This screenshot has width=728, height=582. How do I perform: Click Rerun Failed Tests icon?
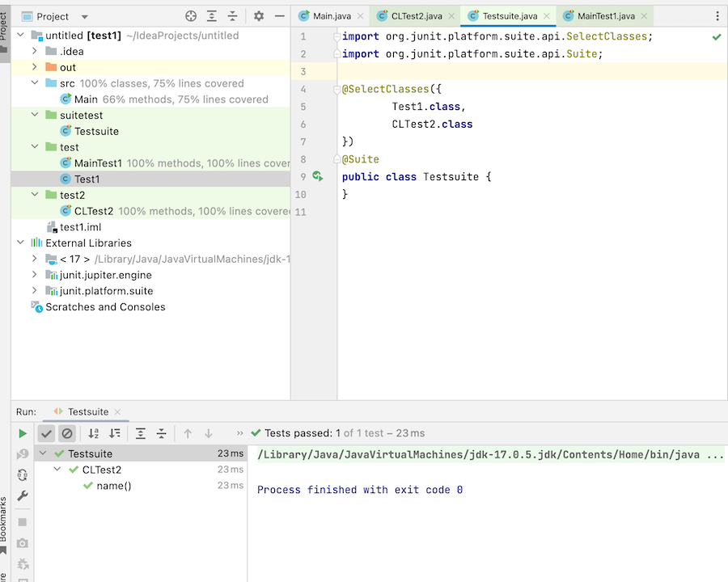(23, 454)
